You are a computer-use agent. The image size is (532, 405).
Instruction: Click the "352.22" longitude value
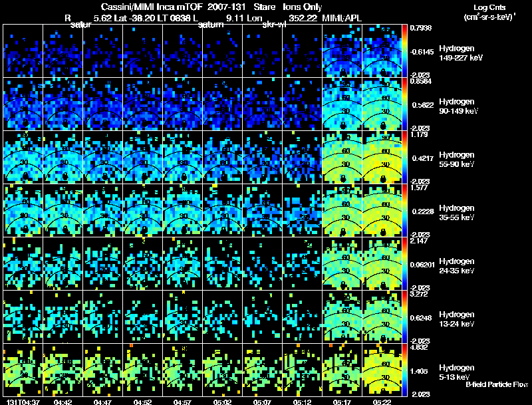(303, 18)
